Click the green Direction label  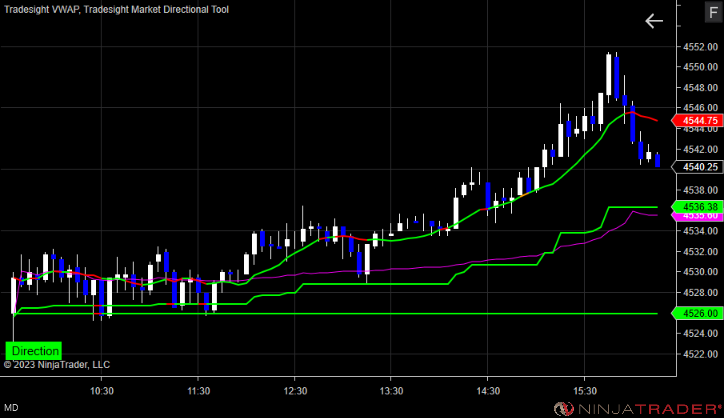(x=33, y=351)
